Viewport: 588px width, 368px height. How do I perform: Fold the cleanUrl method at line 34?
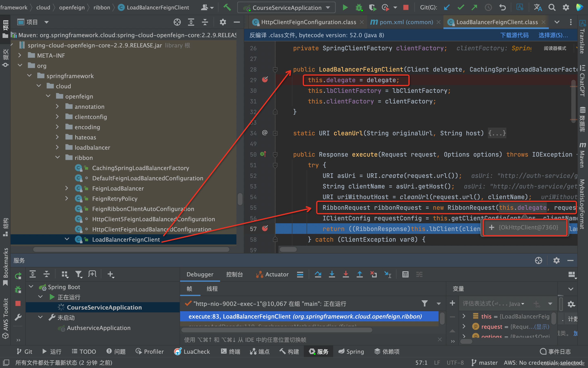(x=275, y=133)
